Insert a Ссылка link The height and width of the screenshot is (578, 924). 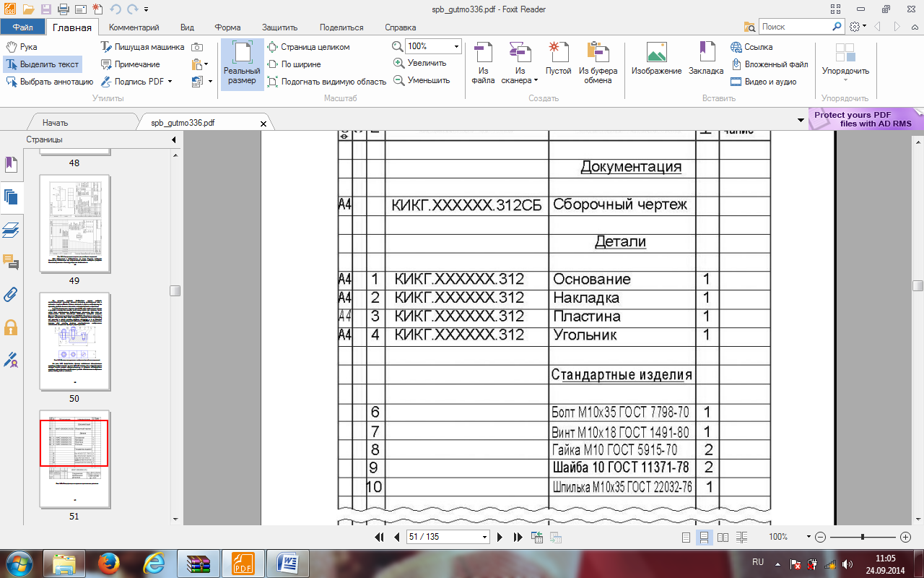click(x=751, y=47)
